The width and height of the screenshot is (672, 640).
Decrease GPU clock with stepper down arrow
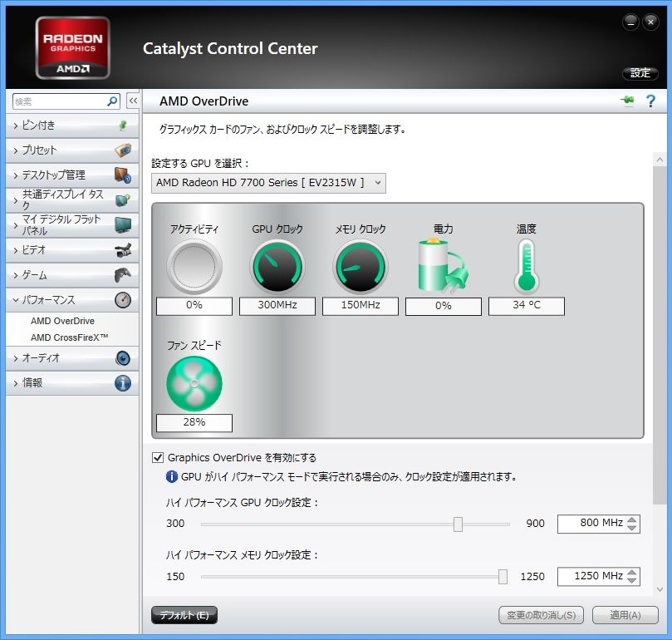(632, 528)
